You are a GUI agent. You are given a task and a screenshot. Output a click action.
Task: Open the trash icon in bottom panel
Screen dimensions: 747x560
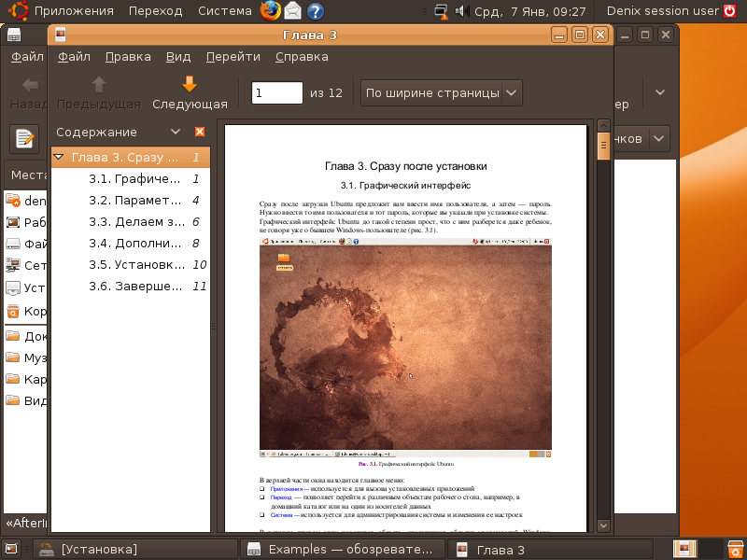736,550
